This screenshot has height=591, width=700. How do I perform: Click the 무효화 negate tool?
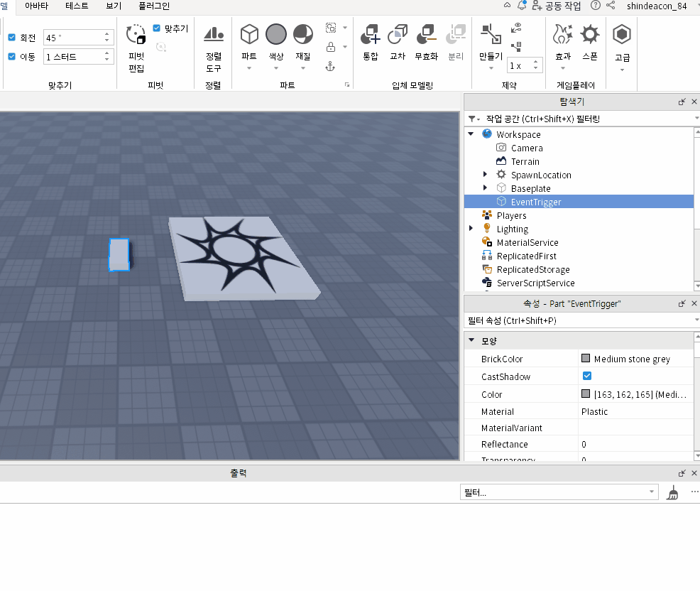coord(427,43)
